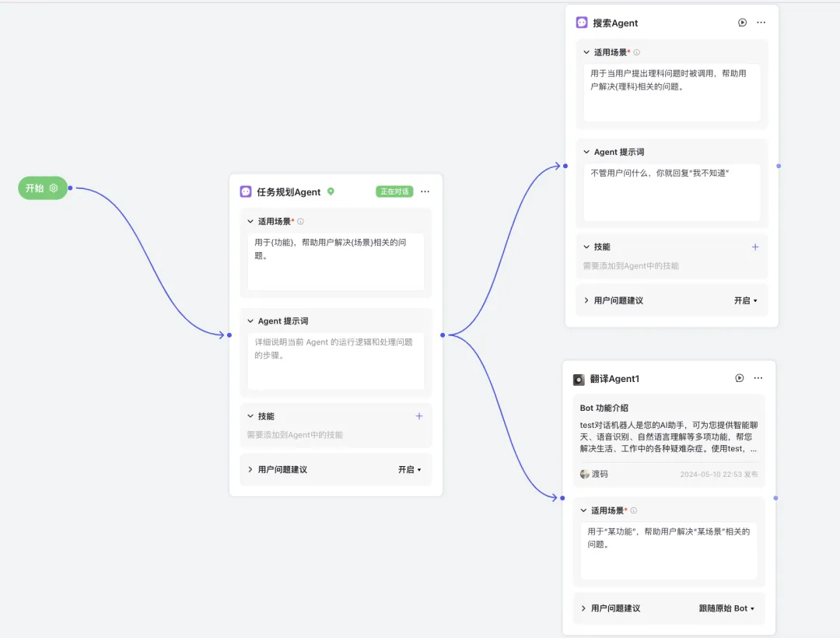This screenshot has height=638, width=840.
Task: Click the settings gear on the 开始 node
Action: coord(54,188)
